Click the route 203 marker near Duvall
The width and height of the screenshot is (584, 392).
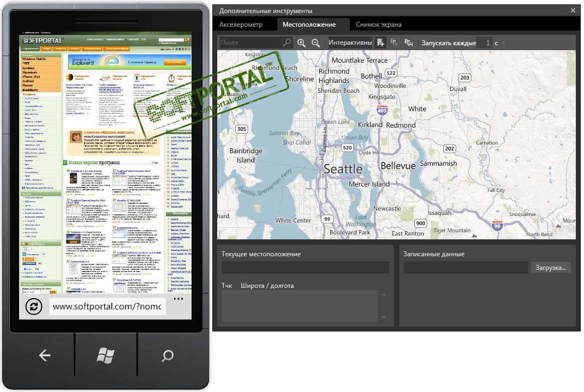pos(465,78)
